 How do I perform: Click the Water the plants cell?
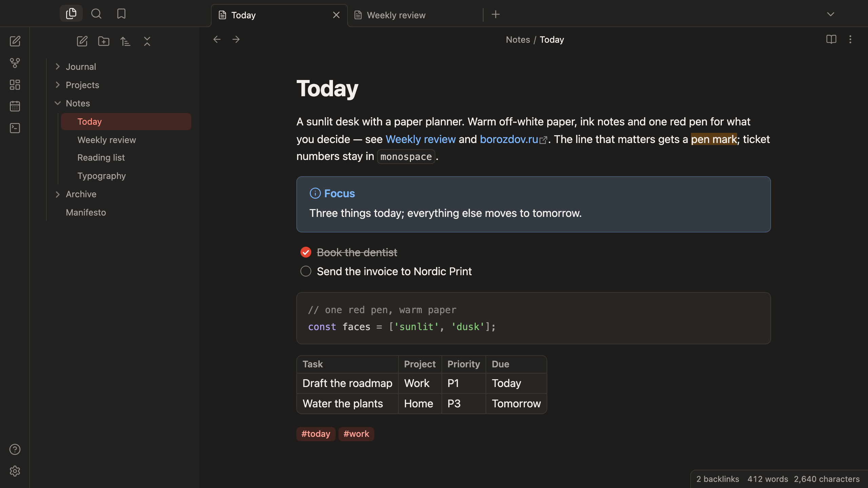[x=347, y=404]
